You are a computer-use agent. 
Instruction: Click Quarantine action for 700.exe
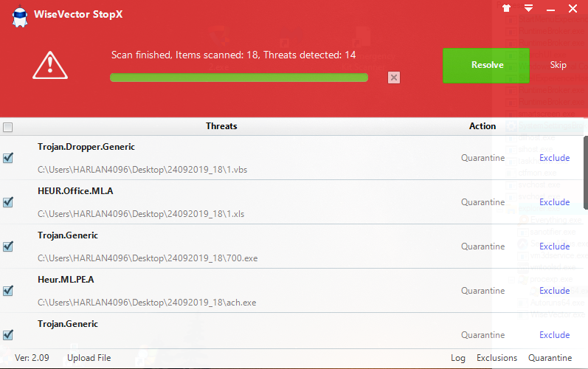point(482,246)
